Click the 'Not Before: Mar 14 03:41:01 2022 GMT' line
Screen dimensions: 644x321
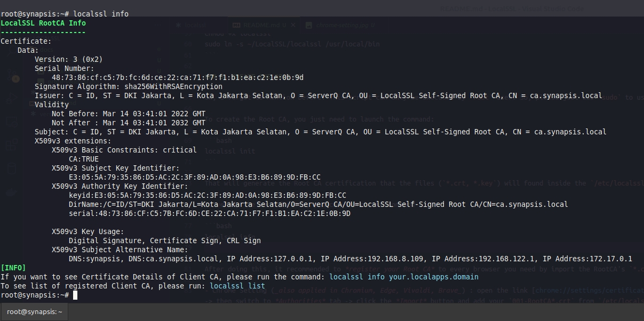point(129,114)
